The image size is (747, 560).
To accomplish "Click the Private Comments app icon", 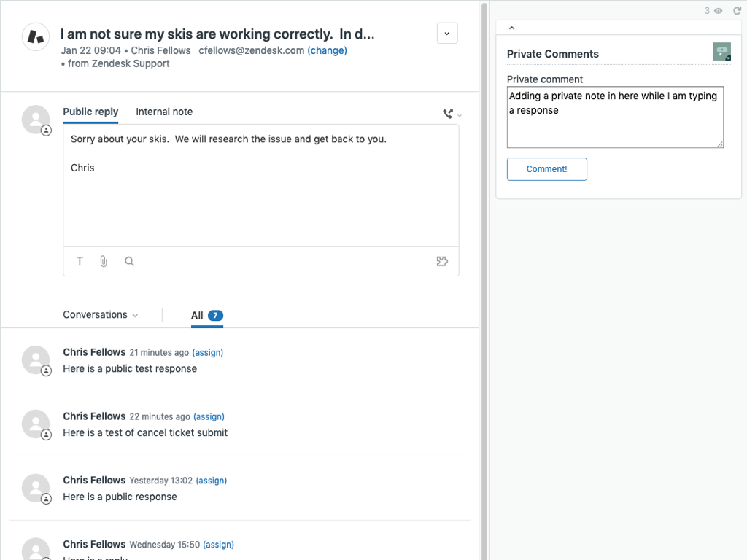I will [721, 52].
